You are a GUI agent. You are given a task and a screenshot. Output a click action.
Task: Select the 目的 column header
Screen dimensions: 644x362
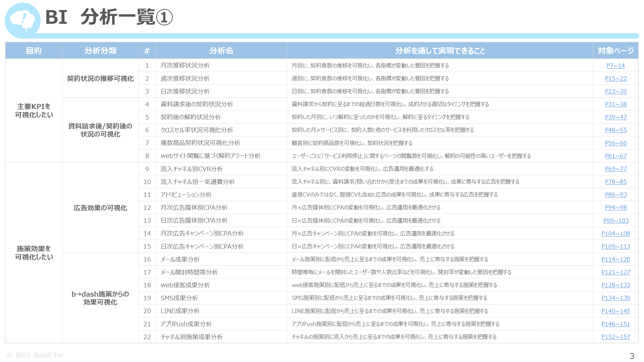coord(34,51)
